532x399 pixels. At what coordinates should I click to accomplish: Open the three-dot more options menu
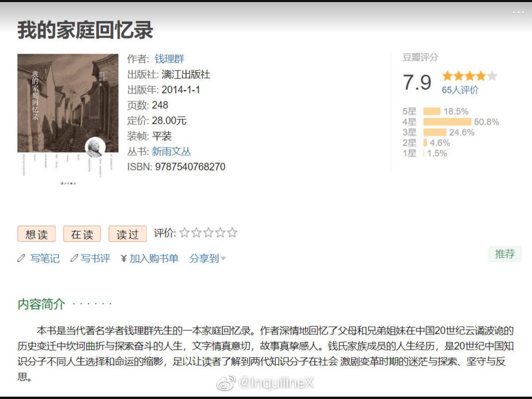pos(518,13)
